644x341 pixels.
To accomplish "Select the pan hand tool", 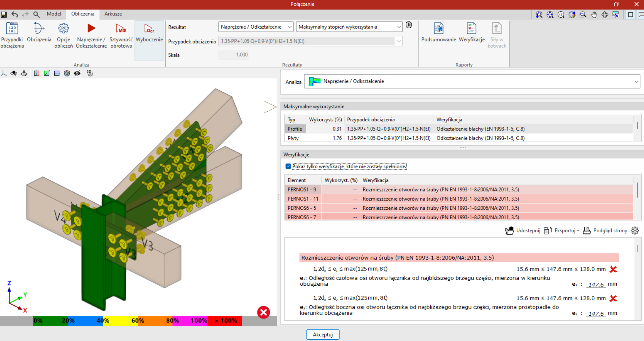I will (x=594, y=15).
